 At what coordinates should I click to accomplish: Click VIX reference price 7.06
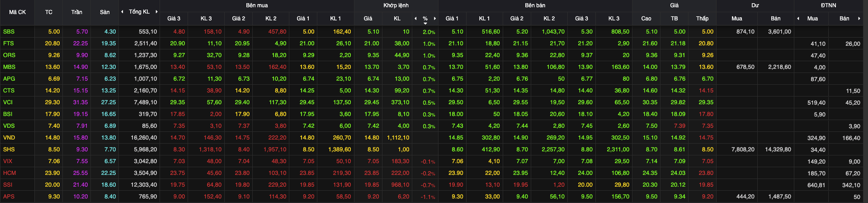pos(54,161)
